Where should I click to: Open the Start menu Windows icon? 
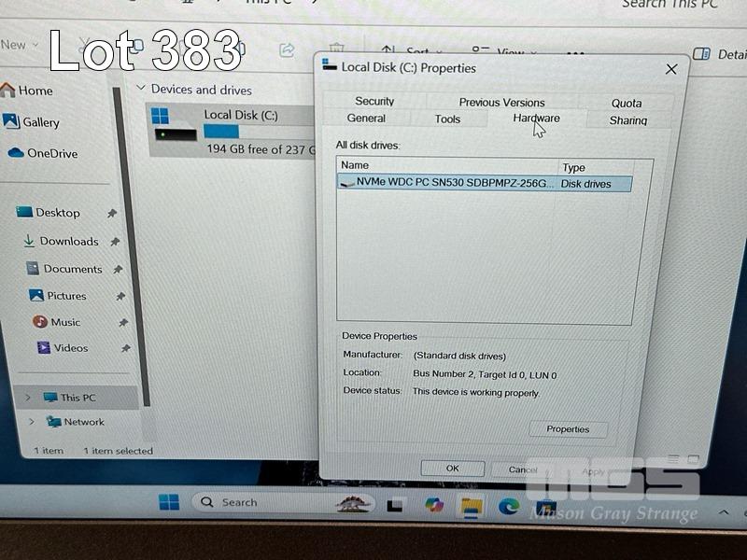click(169, 503)
